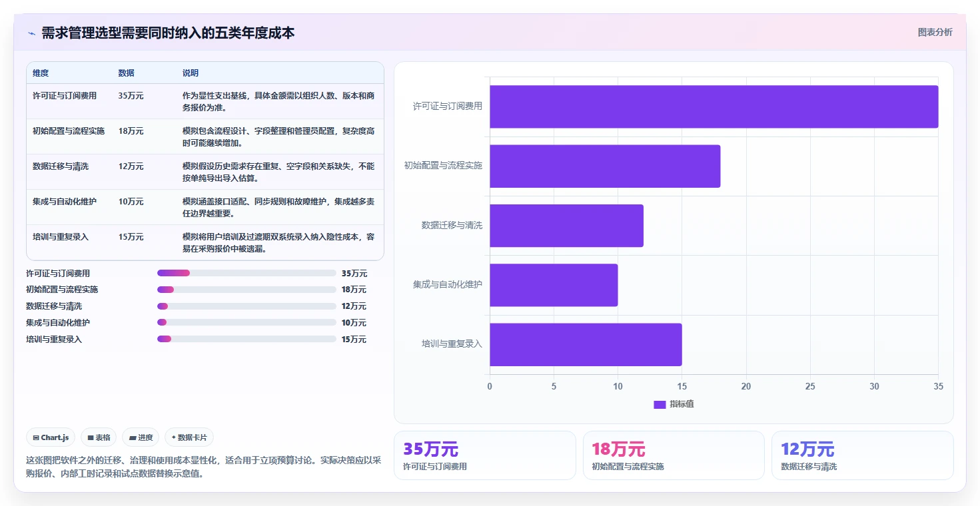Click the 15万元 value in table
Screen dimensions: 980x506
(x=131, y=237)
